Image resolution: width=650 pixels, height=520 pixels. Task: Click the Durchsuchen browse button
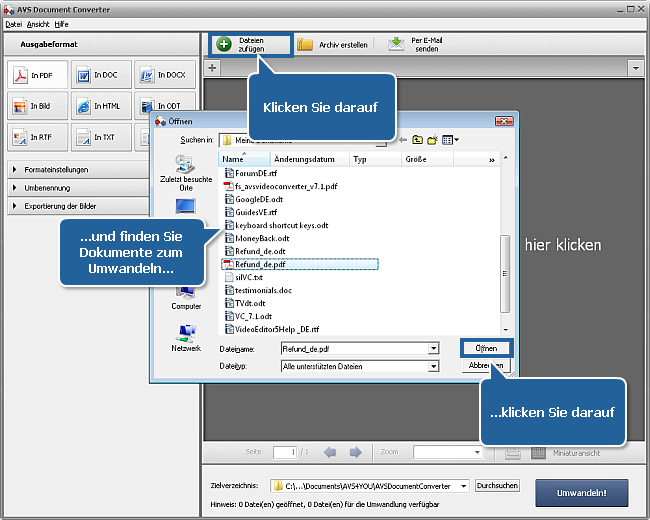(497, 486)
